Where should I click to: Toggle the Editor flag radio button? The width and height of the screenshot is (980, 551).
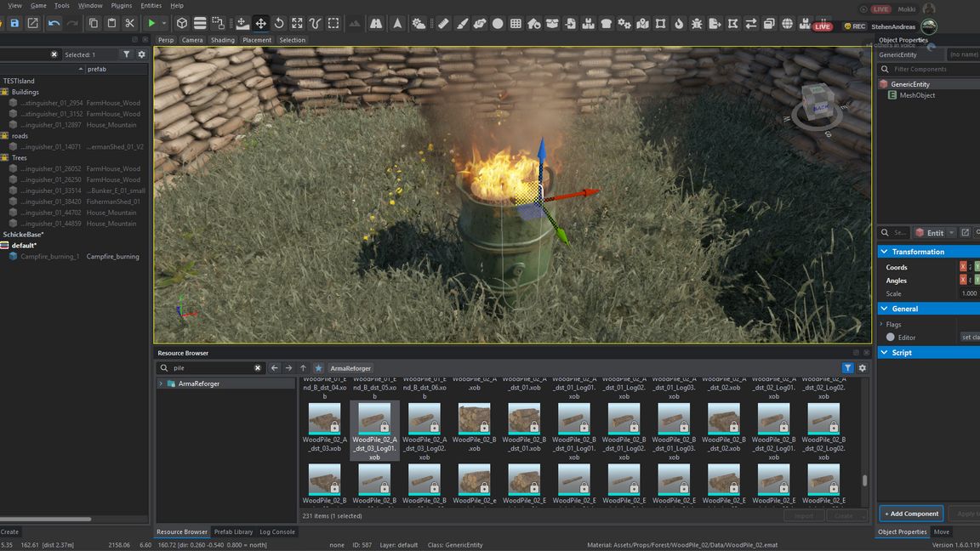[891, 338]
